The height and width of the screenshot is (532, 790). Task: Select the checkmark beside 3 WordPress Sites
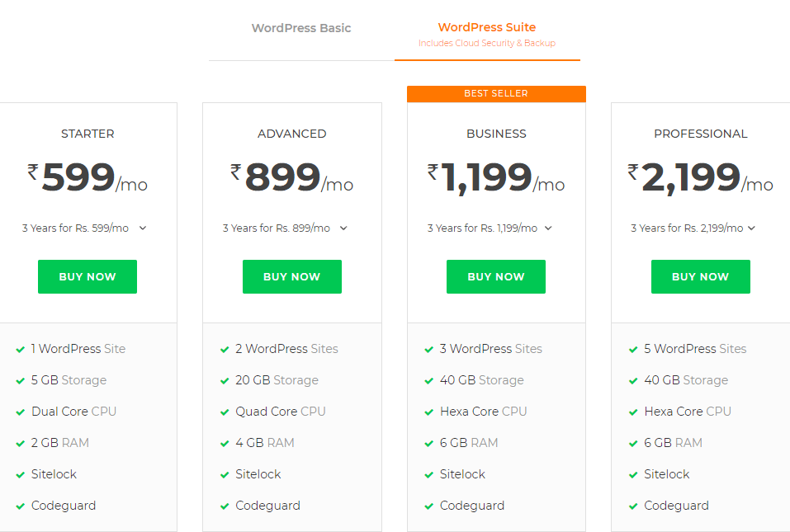pos(428,348)
